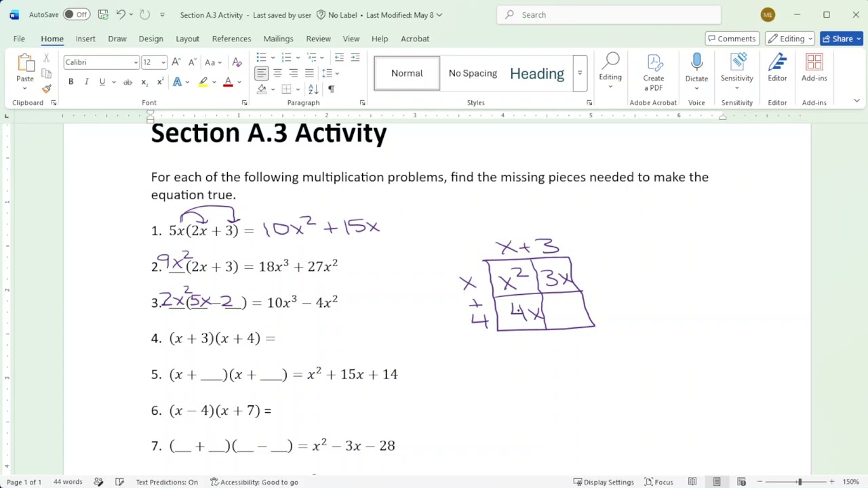This screenshot has height=488, width=868.
Task: Justify the paragraph text
Action: (x=309, y=73)
